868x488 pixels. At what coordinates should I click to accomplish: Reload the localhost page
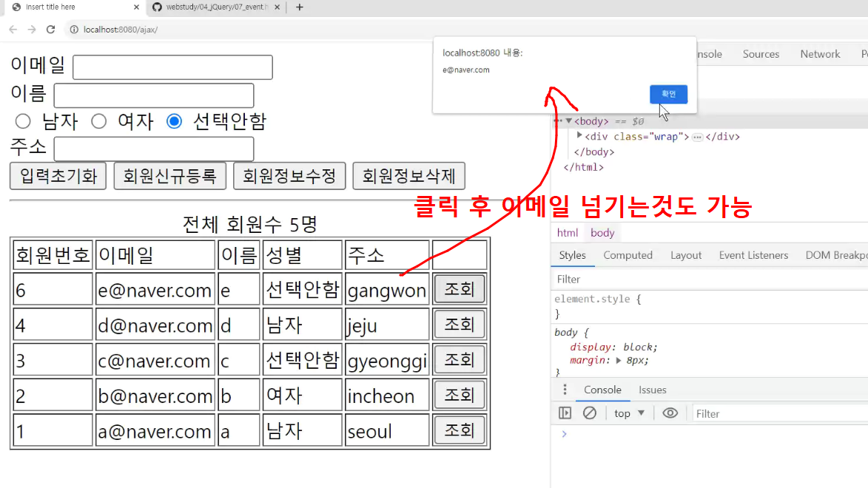click(50, 30)
